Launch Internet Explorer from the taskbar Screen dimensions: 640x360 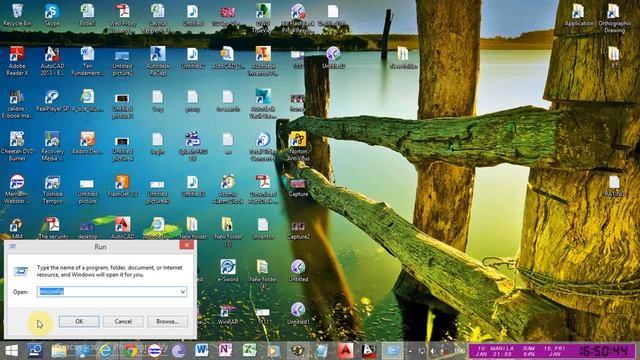point(105,351)
